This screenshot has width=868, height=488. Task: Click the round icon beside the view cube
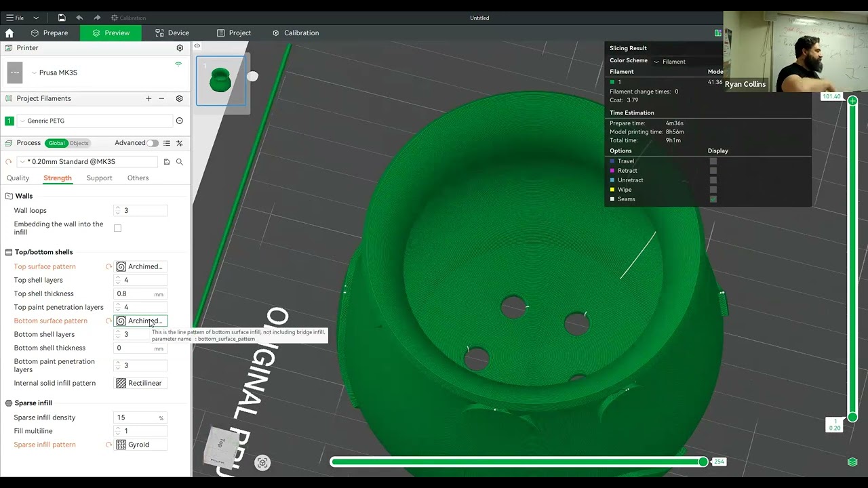(x=262, y=463)
